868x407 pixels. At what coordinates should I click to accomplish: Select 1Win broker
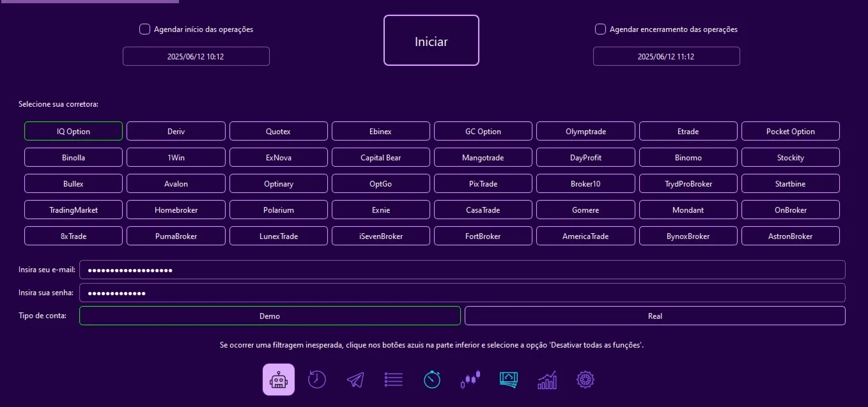tap(176, 157)
